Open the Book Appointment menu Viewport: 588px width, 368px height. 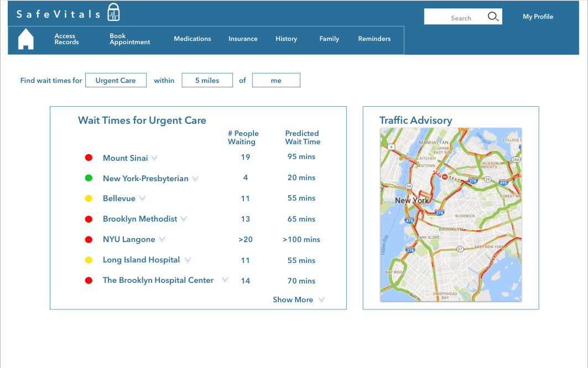pos(129,39)
